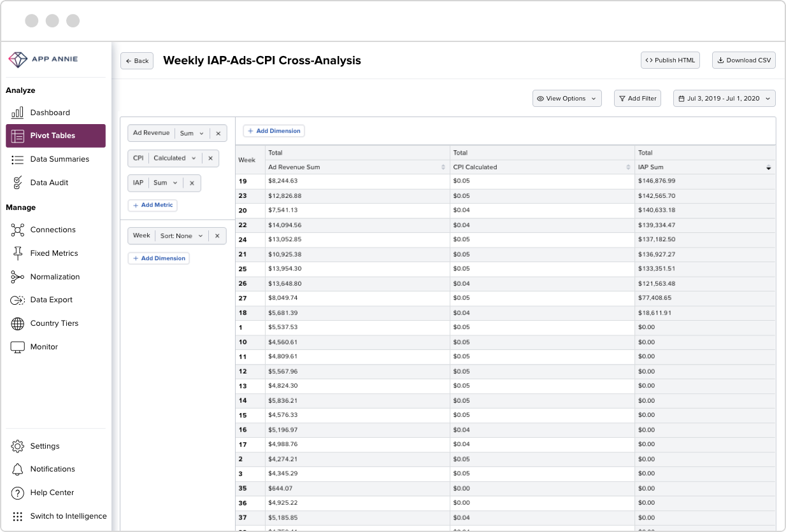Click the week 20 row label
The image size is (786, 532).
click(x=250, y=211)
